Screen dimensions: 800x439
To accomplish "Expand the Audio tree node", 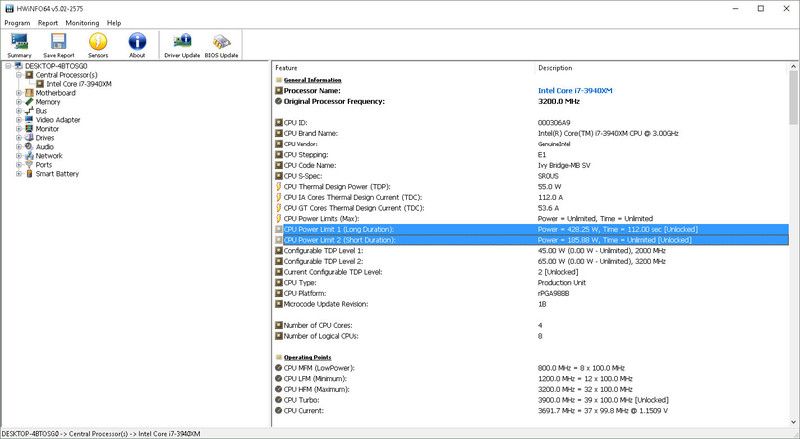I will pos(19,147).
